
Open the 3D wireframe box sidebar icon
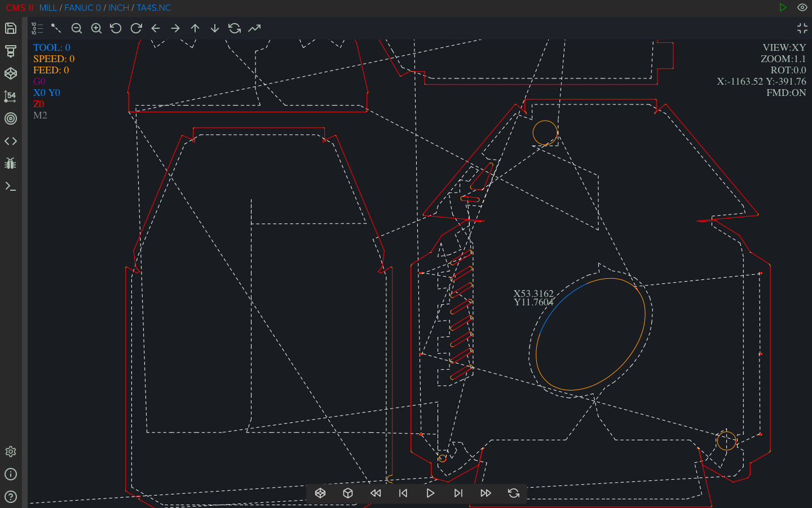(x=11, y=73)
